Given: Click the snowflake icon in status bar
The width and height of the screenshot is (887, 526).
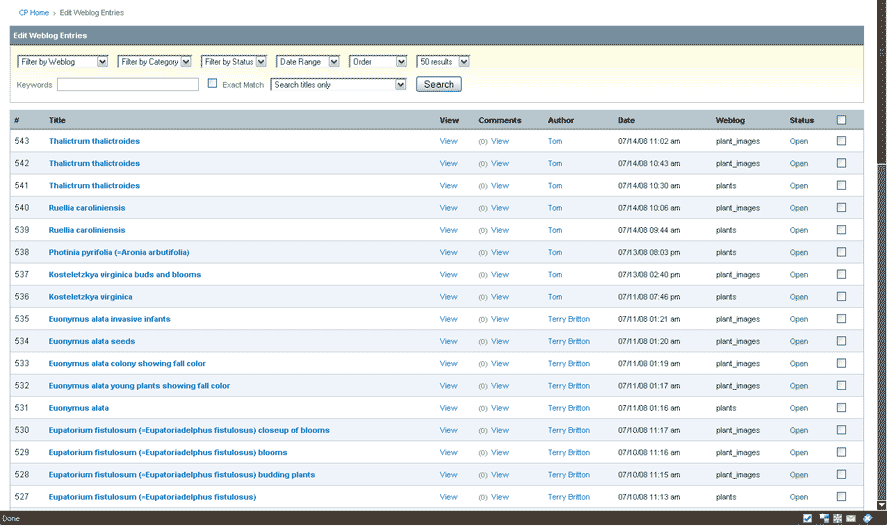Looking at the screenshot, I should 837,518.
